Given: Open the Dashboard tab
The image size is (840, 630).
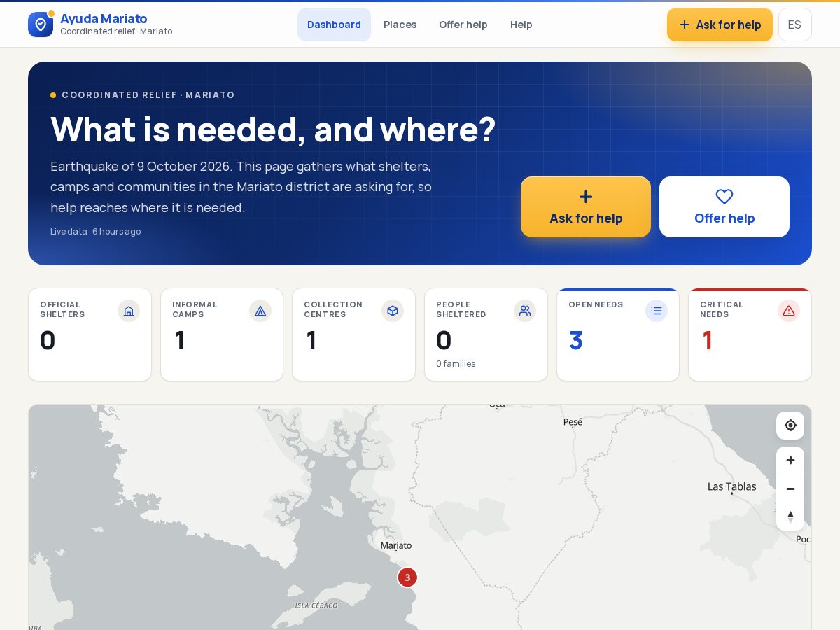Looking at the screenshot, I should coord(334,24).
